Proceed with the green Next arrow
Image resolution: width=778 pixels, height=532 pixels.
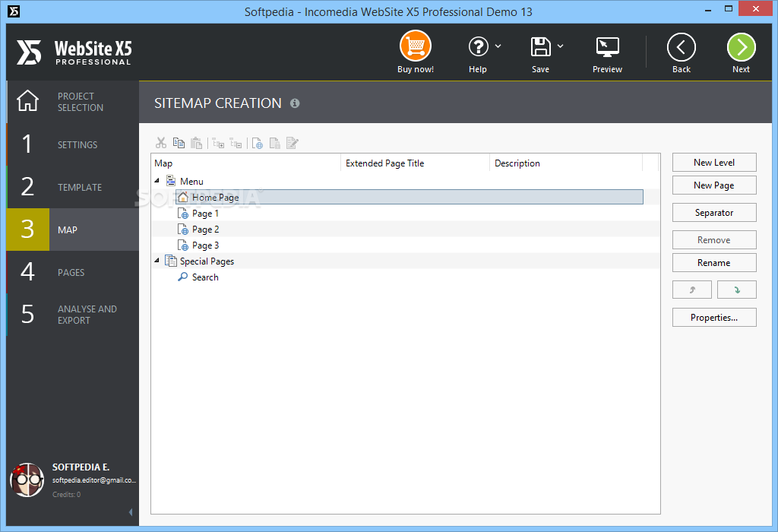tap(742, 47)
